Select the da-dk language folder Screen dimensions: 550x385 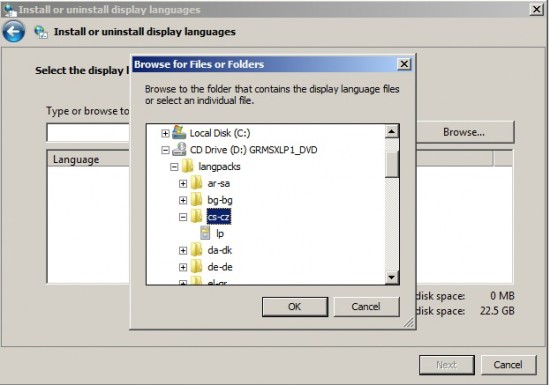tap(220, 250)
